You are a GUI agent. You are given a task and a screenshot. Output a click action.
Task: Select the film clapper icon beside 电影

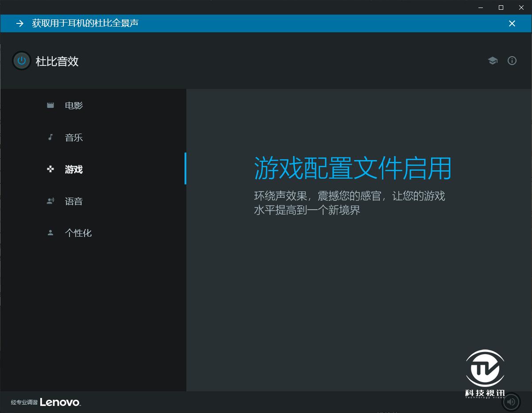50,105
